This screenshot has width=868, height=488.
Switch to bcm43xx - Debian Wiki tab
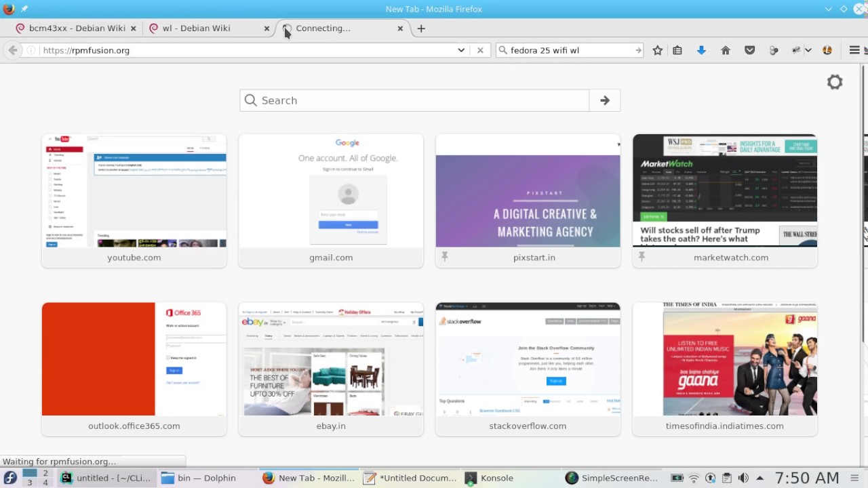pyautogui.click(x=76, y=28)
